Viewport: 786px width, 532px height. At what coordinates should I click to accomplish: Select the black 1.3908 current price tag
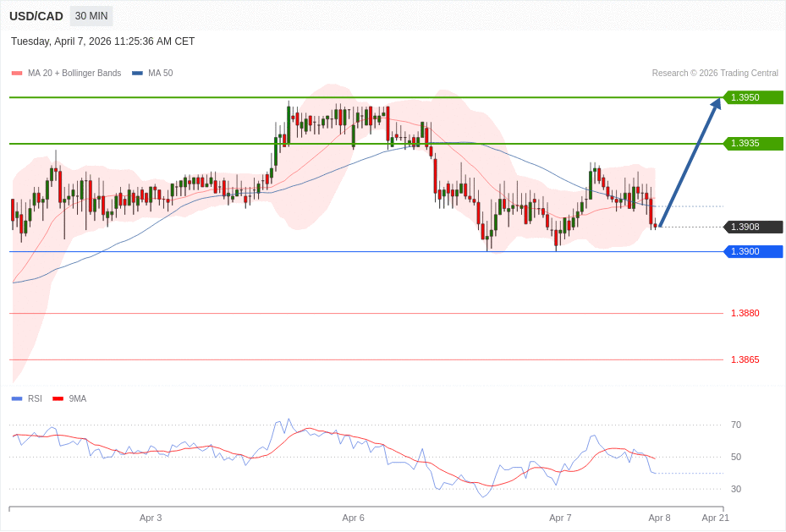[753, 227]
